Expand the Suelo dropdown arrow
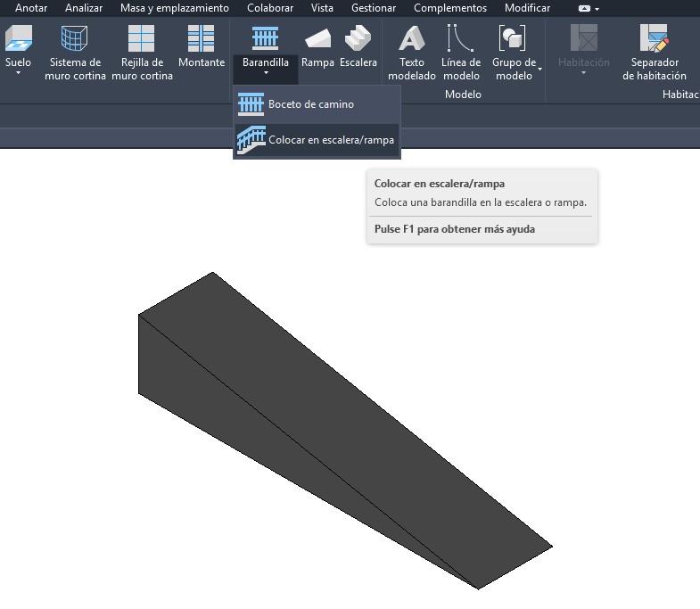 (18, 74)
